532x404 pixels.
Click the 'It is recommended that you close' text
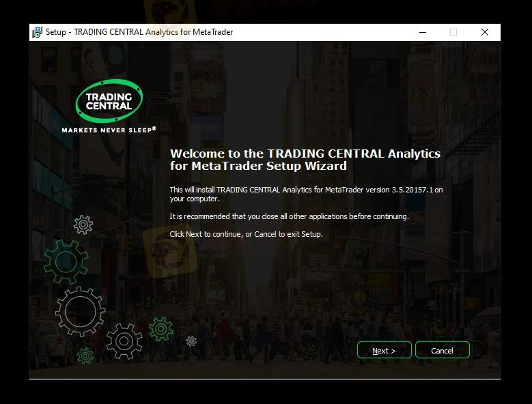[289, 216]
